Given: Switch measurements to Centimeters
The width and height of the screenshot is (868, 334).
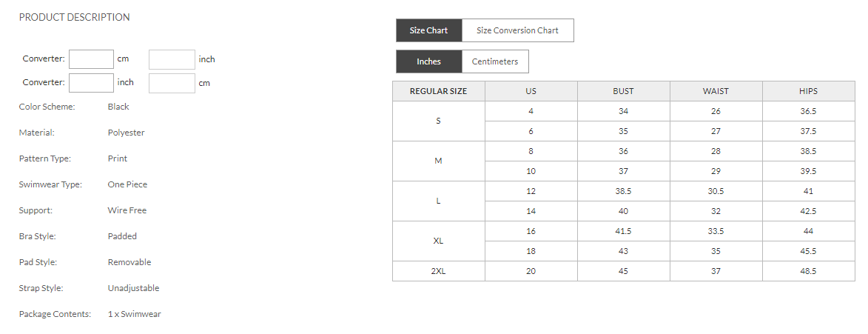Looking at the screenshot, I should pos(495,61).
